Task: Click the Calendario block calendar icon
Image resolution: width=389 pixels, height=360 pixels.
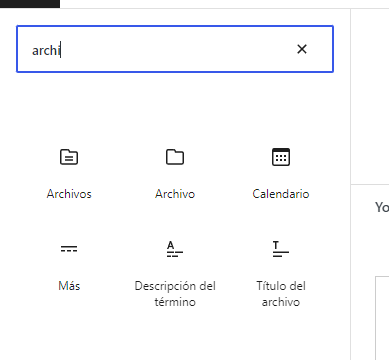Action: point(281,157)
